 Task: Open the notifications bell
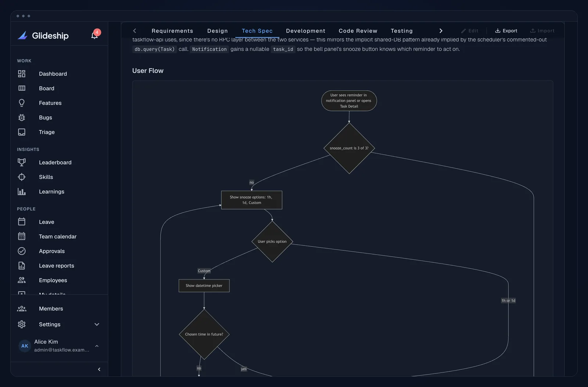click(94, 35)
